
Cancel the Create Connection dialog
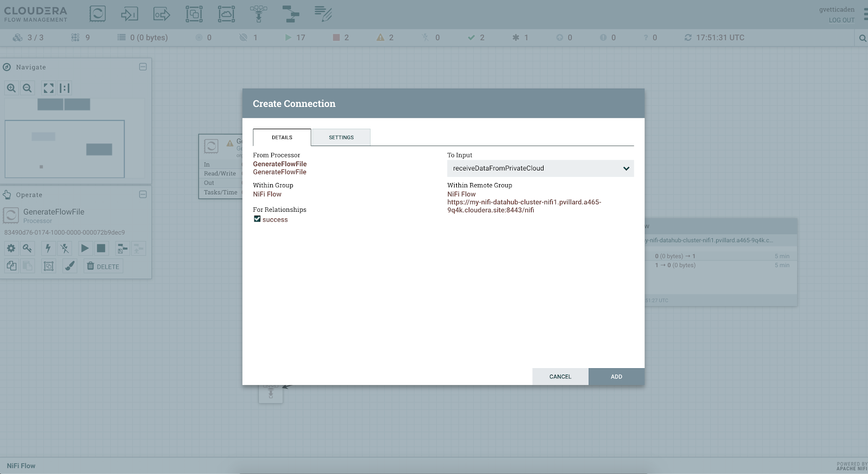pos(560,376)
